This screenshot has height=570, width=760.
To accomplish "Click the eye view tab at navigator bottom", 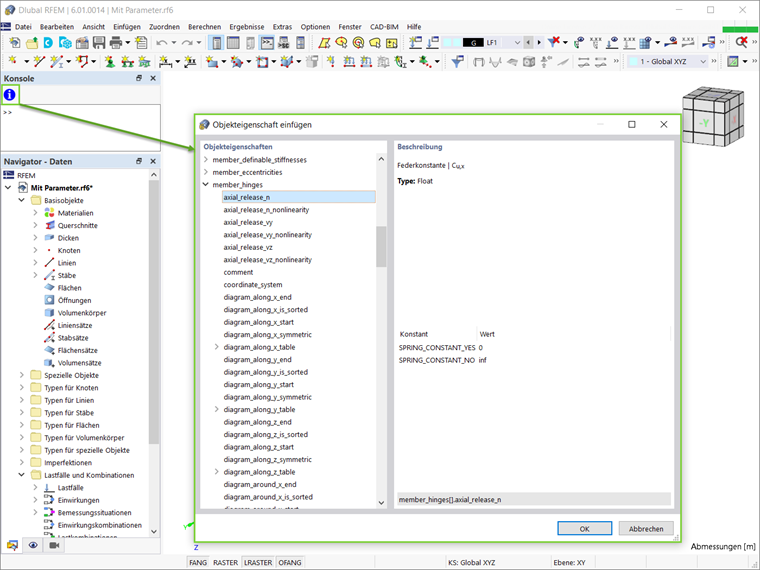I will pos(33,545).
